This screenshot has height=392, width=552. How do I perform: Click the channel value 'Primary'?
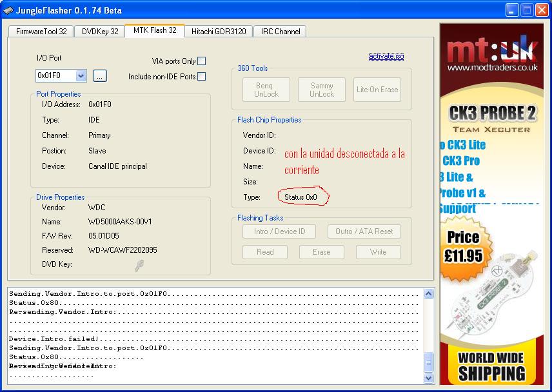pos(99,135)
